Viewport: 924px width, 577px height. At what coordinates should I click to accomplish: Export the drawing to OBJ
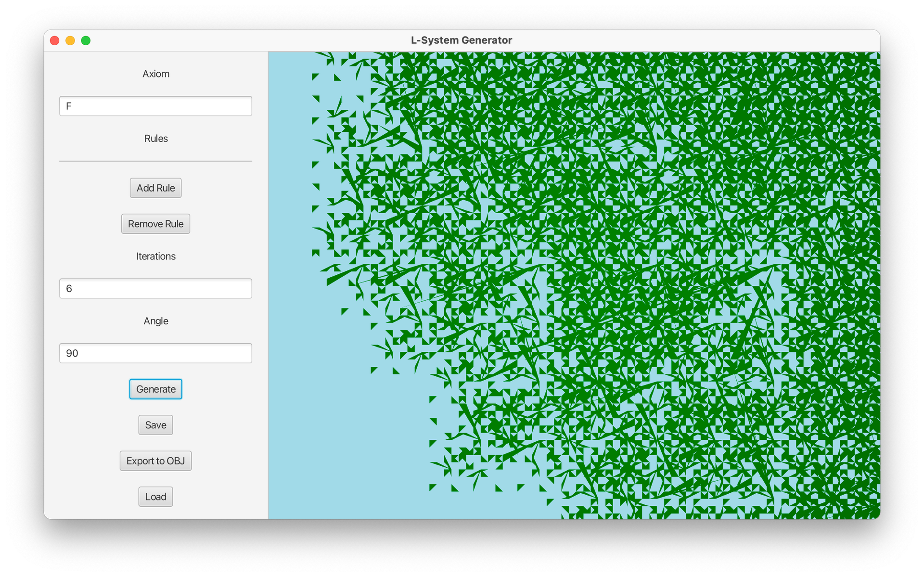pos(155,461)
